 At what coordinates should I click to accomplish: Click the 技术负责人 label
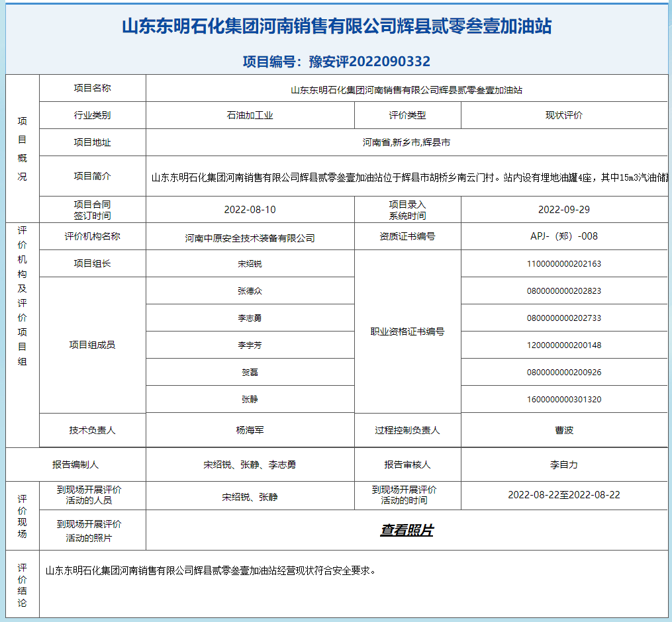coord(93,430)
